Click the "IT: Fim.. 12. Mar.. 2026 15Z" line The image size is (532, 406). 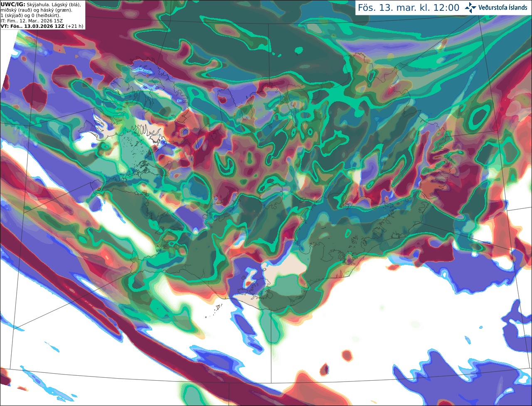[32, 21]
